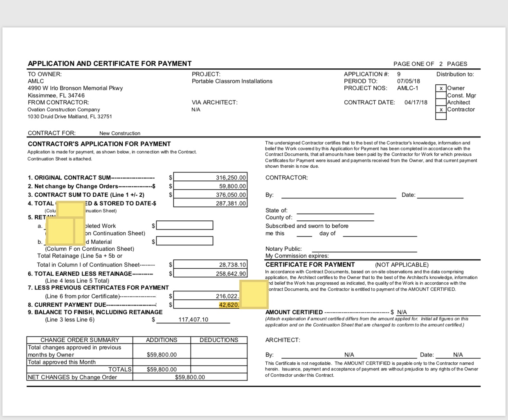The height and width of the screenshot is (420, 508).
Task: Click the Architect By N/A signature field
Action: point(349,355)
